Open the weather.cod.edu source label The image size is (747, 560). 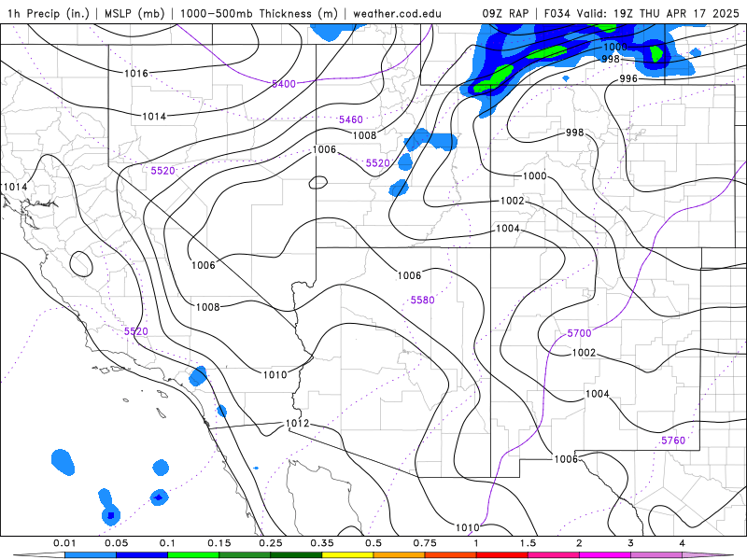[397, 13]
